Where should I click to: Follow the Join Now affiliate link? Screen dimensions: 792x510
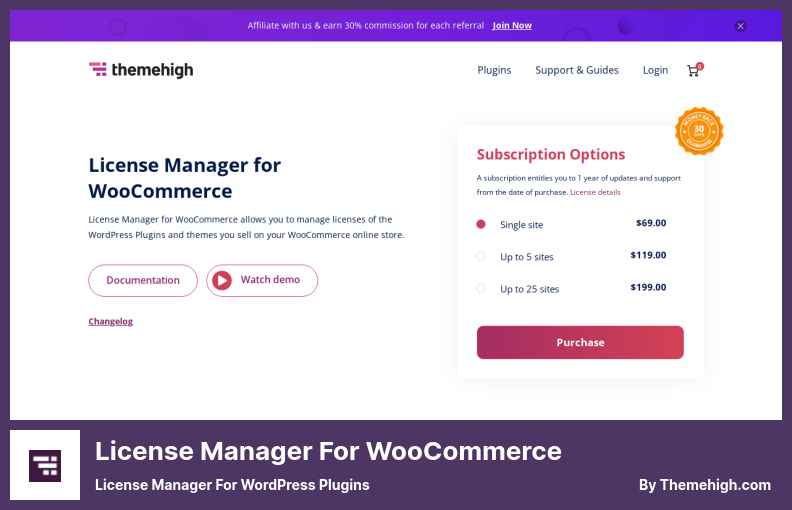pyautogui.click(x=512, y=26)
